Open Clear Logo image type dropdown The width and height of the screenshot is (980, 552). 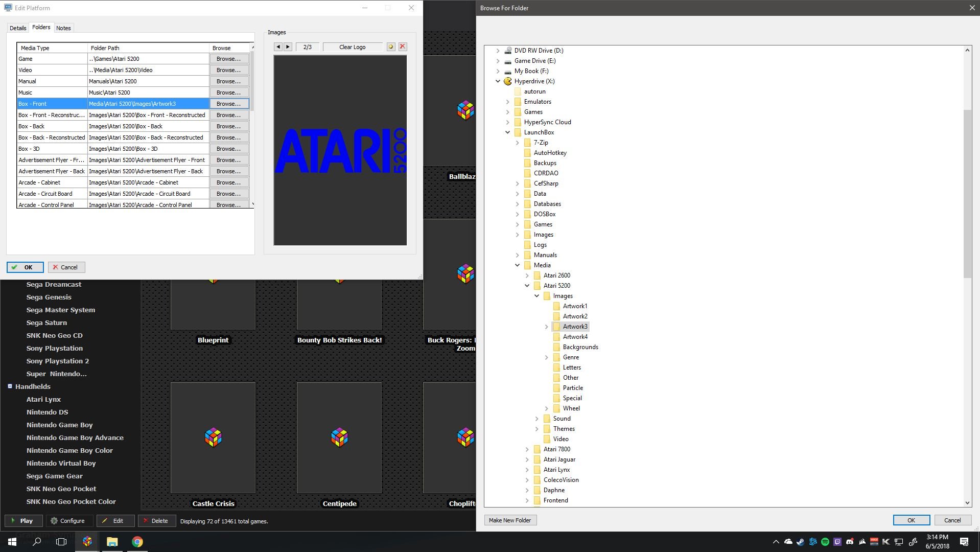tap(353, 47)
